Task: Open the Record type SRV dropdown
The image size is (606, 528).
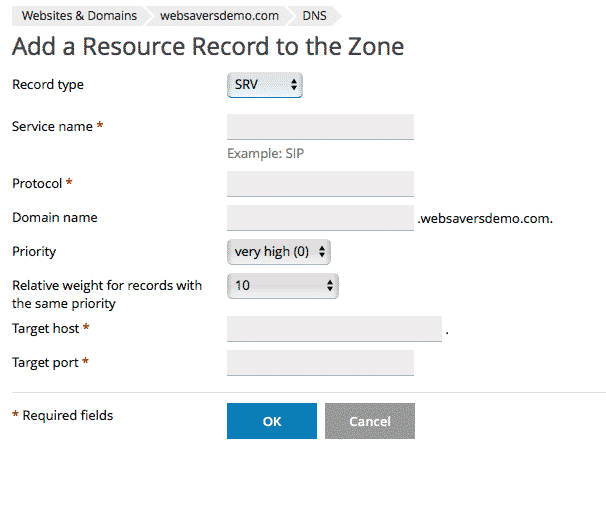Action: coord(265,85)
